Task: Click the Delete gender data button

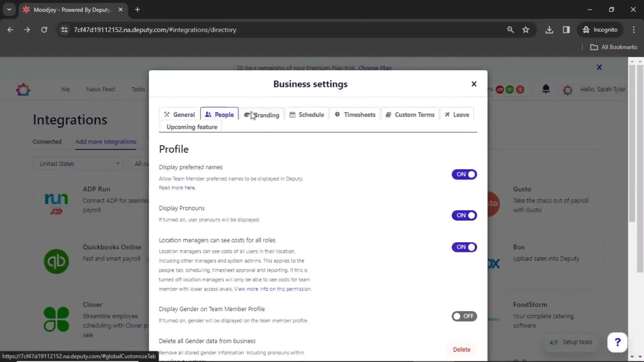Action: [x=461, y=349]
